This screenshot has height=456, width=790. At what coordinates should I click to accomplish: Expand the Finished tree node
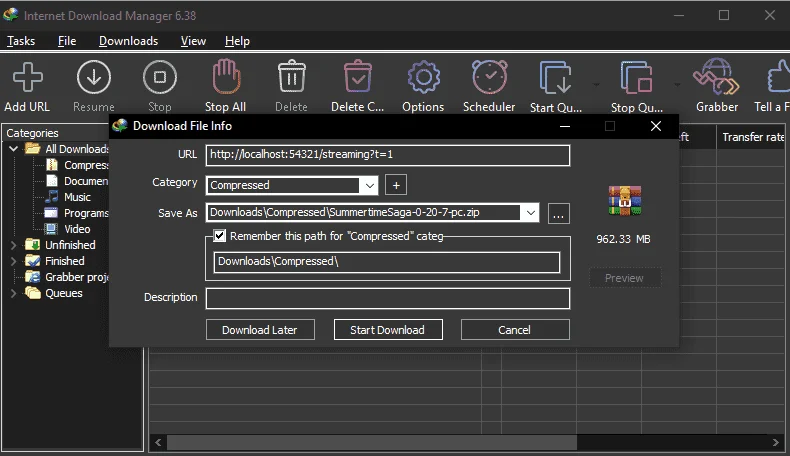pyautogui.click(x=14, y=261)
